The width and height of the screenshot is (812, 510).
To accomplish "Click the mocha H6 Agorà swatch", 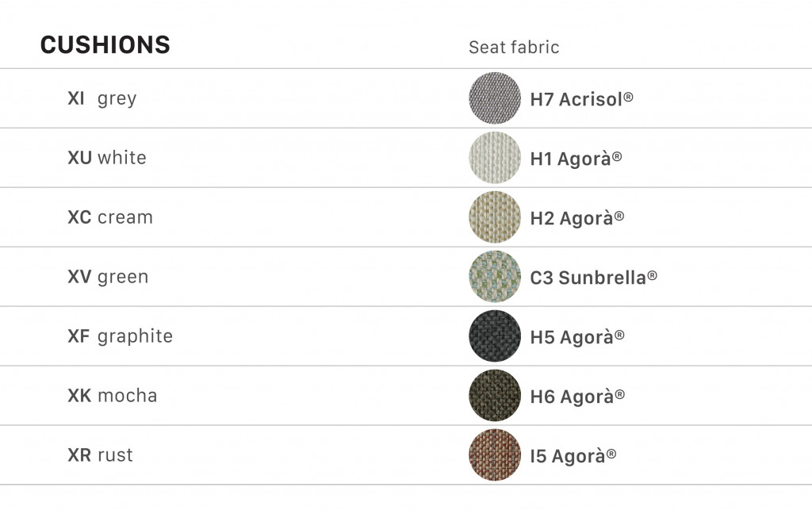I will pos(495,396).
